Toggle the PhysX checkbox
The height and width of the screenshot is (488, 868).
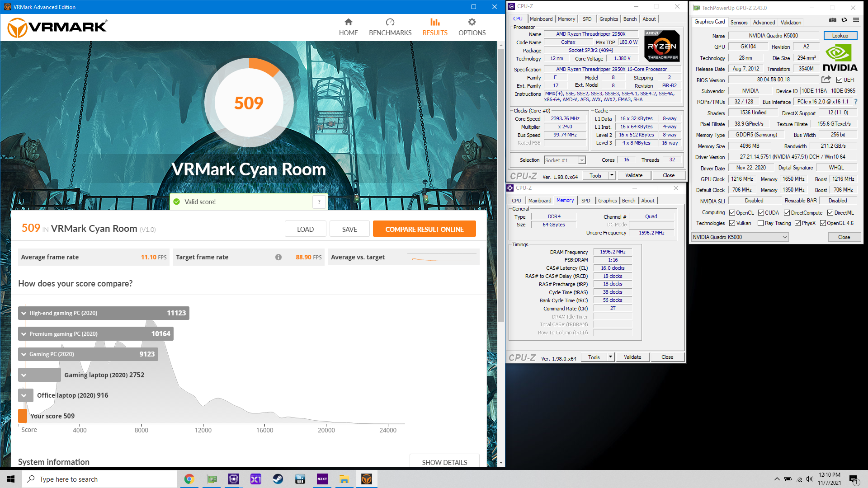point(797,223)
